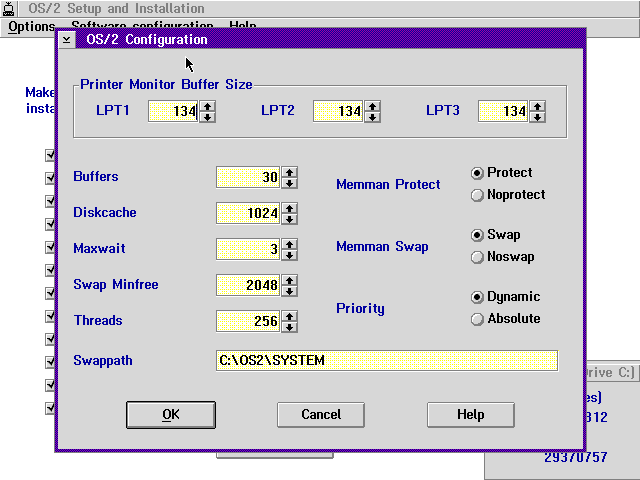
Task: Click OK to apply configuration
Action: 171,415
